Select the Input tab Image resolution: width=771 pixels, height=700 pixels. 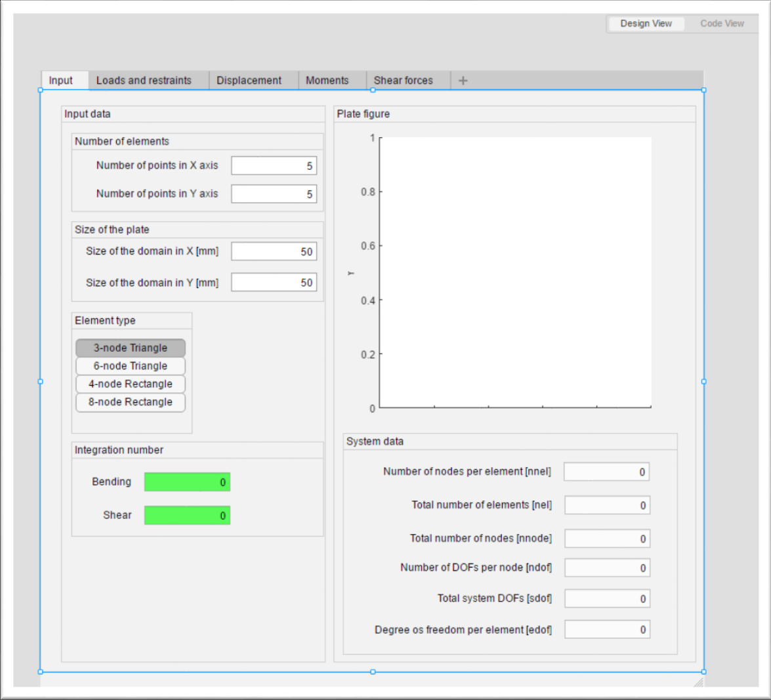coord(62,80)
